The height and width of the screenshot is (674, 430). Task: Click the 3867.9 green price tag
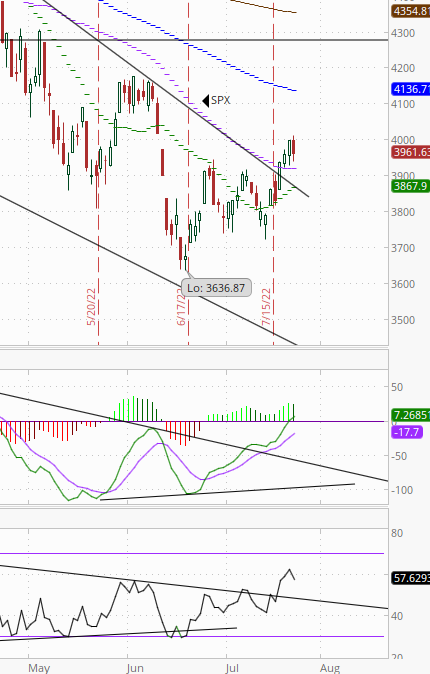coord(411,186)
